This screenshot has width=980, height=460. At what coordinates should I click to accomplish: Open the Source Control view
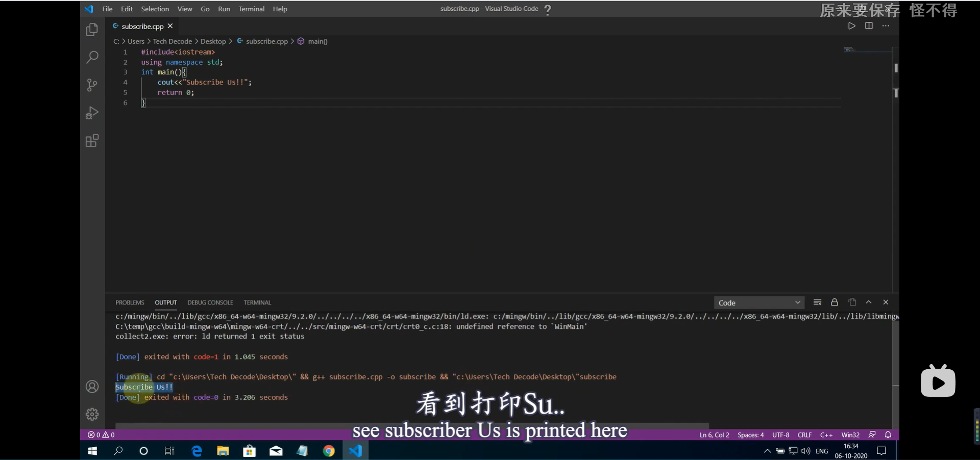pos(92,85)
